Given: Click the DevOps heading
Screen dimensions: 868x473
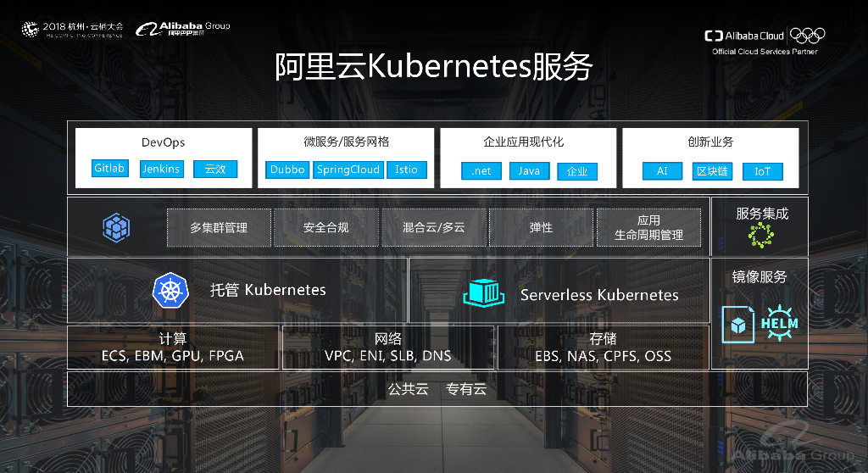Looking at the screenshot, I should pos(164,142).
